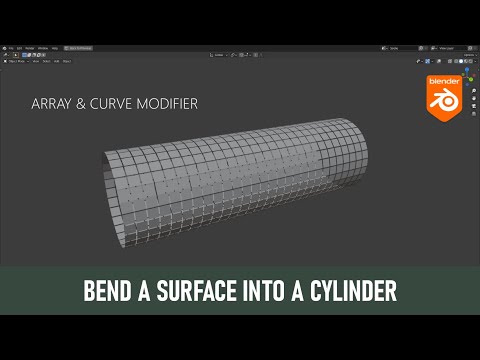
Task: Open the editor type dropdown in viewport header
Action: tap(5, 61)
